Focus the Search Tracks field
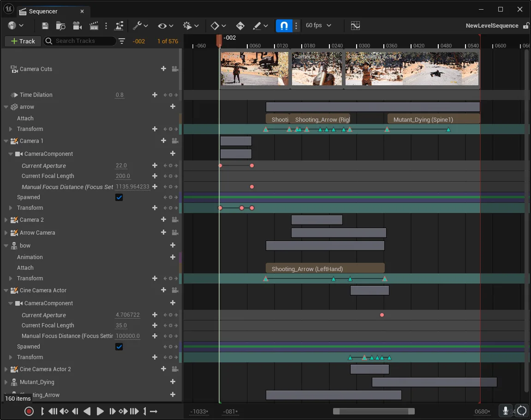 point(80,41)
